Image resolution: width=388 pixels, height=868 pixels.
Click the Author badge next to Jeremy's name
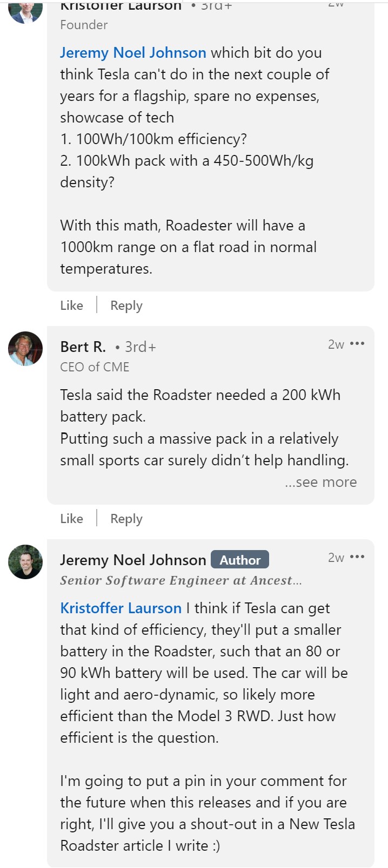click(x=240, y=560)
